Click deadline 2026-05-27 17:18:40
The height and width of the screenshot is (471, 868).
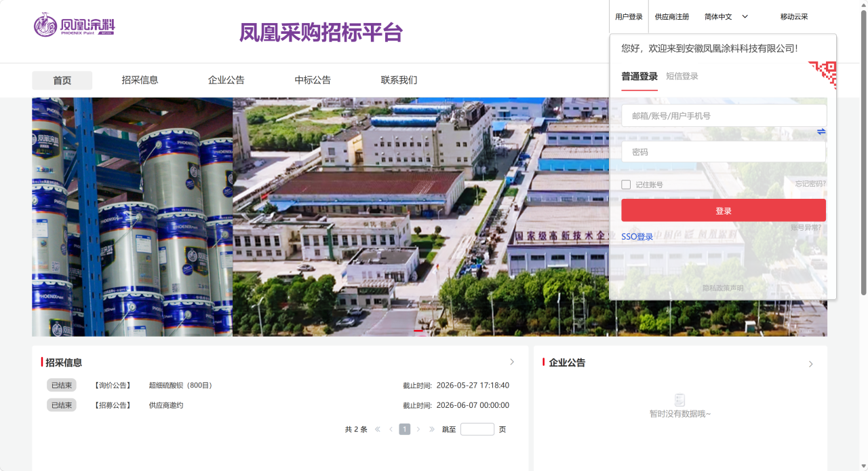tap(473, 385)
